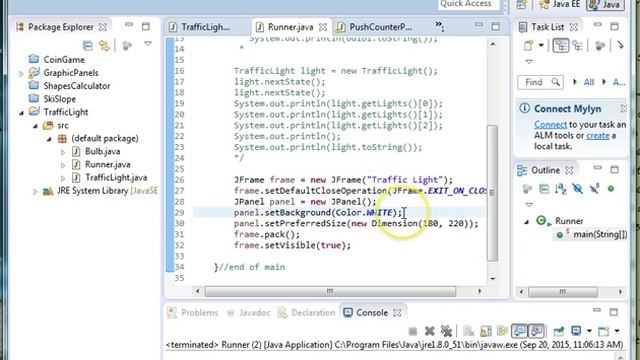The height and width of the screenshot is (360, 640).
Task: Toggle console Scroll Lock
Action: coord(486,331)
